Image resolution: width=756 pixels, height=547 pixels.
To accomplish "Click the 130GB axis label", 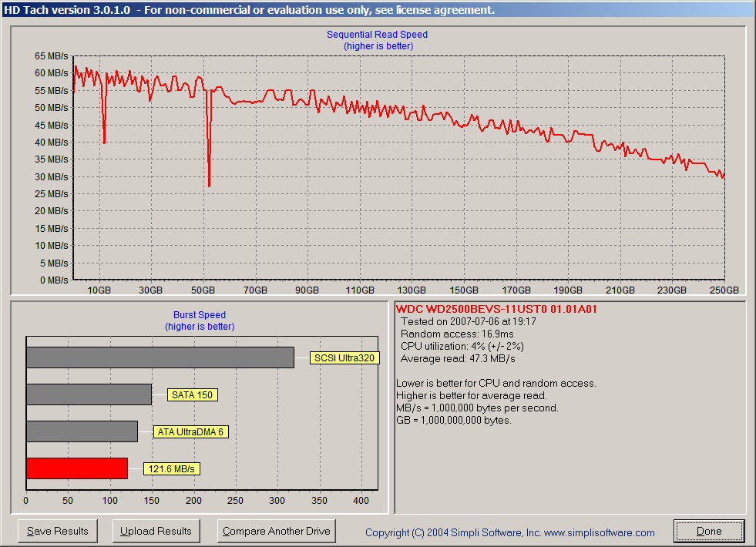I will click(x=412, y=290).
